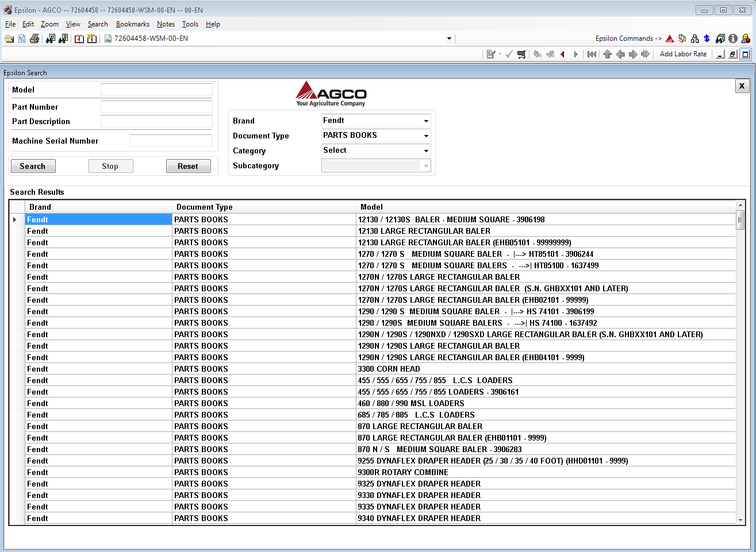Expand the document address bar dropdown arrow
Screen dimensions: 756x552
449,38
